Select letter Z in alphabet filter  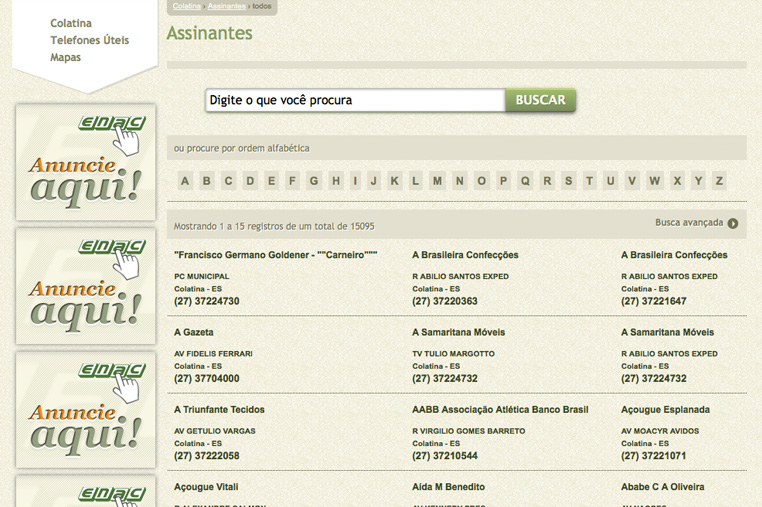(x=719, y=181)
